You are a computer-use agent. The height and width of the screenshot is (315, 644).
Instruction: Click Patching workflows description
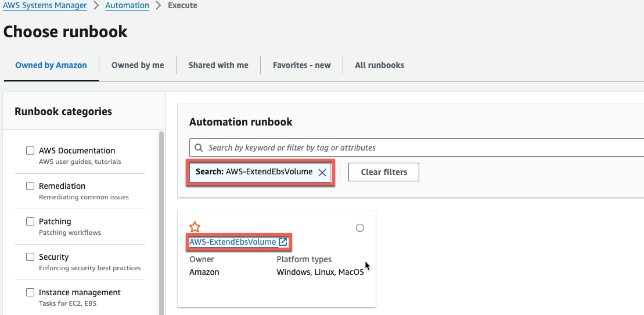coord(70,232)
